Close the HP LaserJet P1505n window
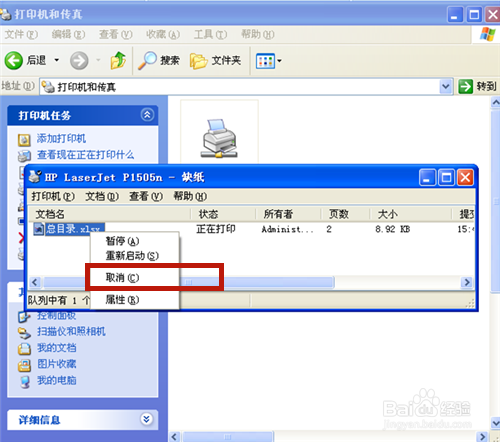 tap(465, 177)
